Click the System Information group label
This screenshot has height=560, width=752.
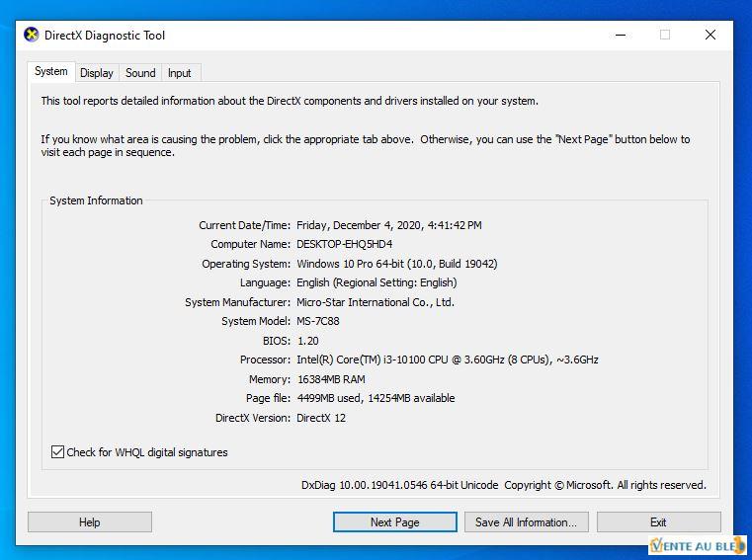96,200
